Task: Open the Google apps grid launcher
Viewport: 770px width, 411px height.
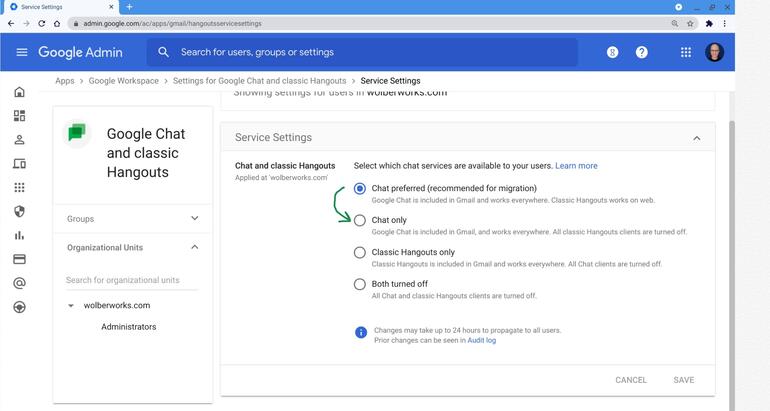Action: [686, 52]
